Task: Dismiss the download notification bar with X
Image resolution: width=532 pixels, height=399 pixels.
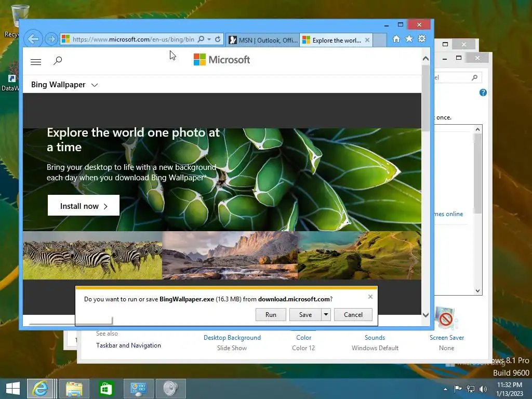Action: [370, 297]
